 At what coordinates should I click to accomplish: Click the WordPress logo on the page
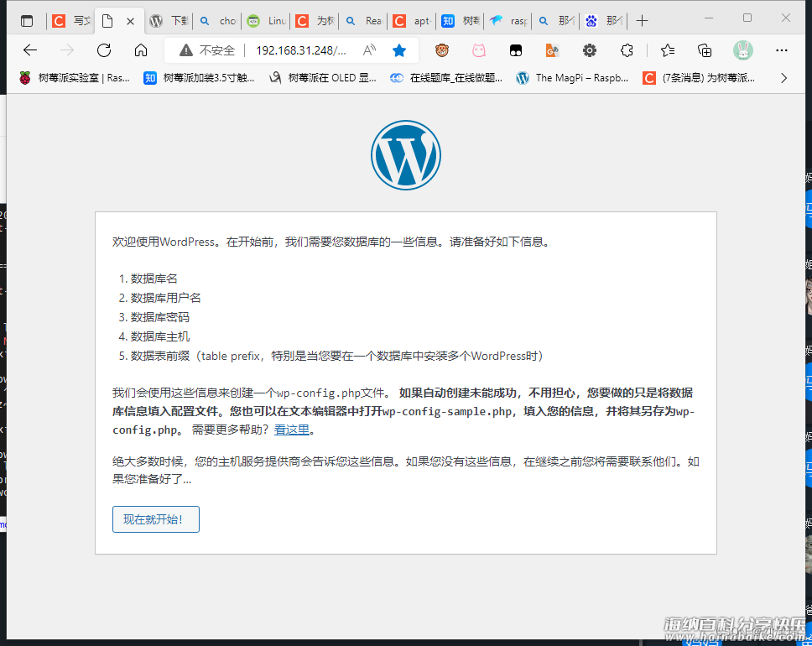point(406,155)
